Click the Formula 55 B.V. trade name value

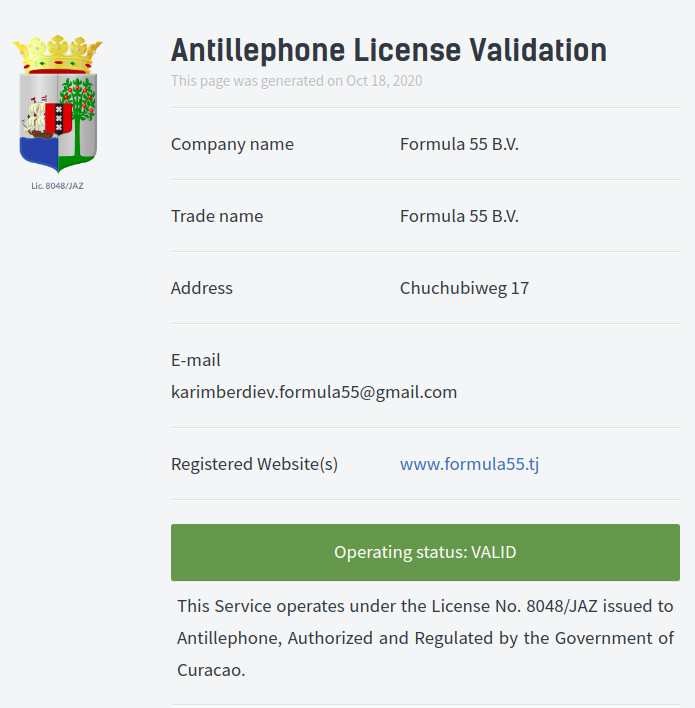click(459, 216)
